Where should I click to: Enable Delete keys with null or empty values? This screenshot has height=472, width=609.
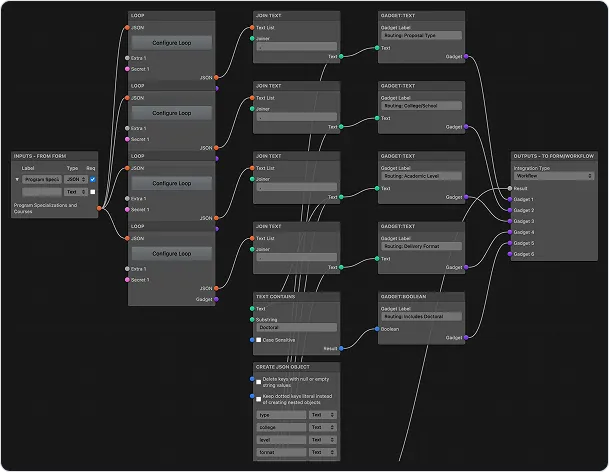click(x=258, y=382)
